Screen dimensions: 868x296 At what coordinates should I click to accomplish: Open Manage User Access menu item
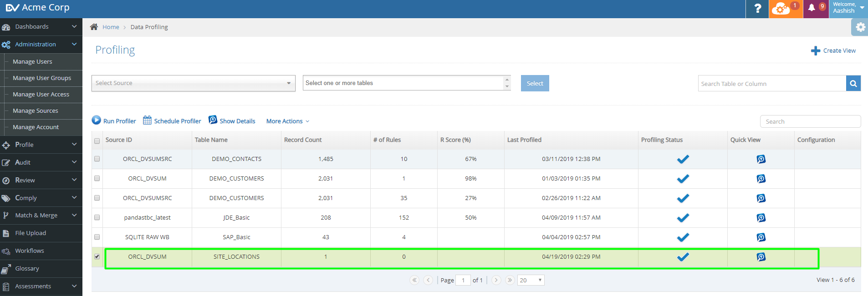pos(41,94)
